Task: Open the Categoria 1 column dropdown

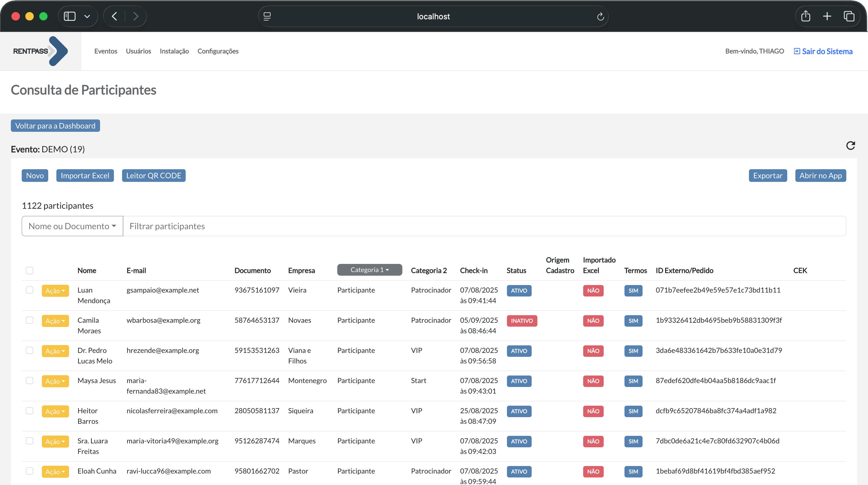Action: pos(369,269)
